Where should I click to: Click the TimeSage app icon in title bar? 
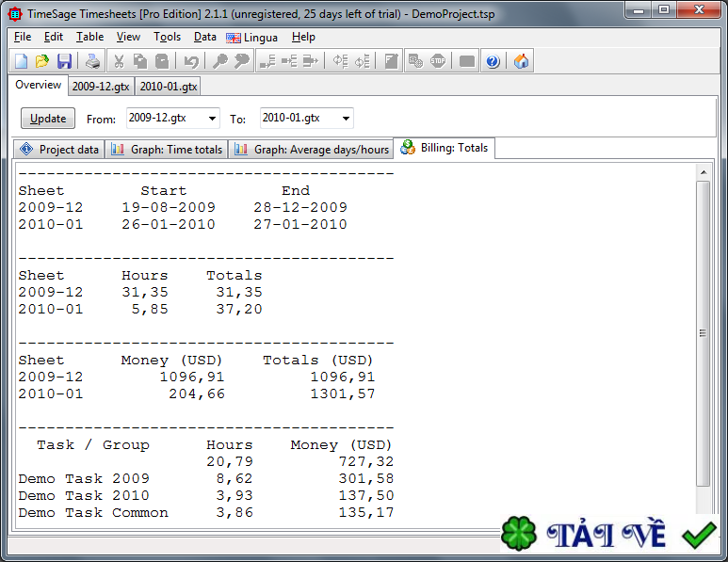[x=15, y=14]
